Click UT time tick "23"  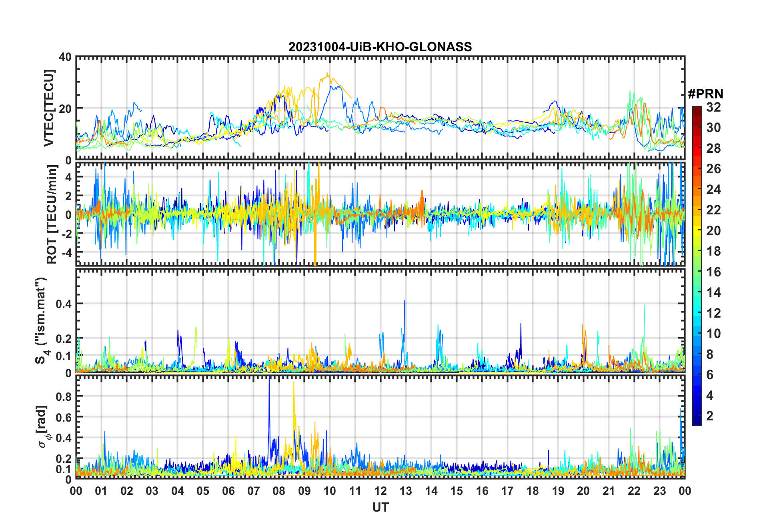point(660,491)
